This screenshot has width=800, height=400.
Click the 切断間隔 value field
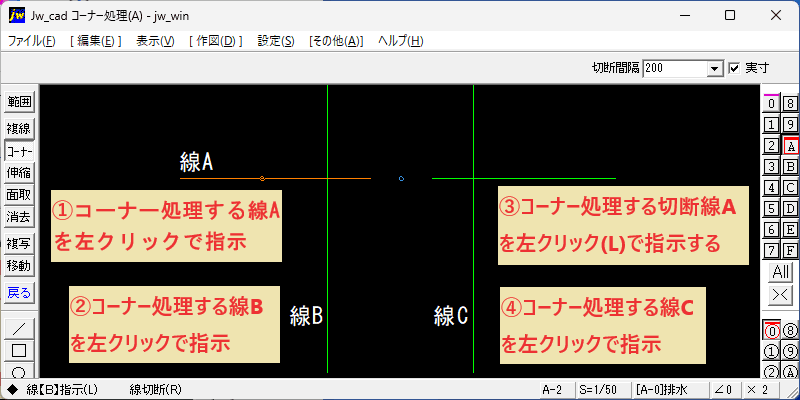[676, 68]
